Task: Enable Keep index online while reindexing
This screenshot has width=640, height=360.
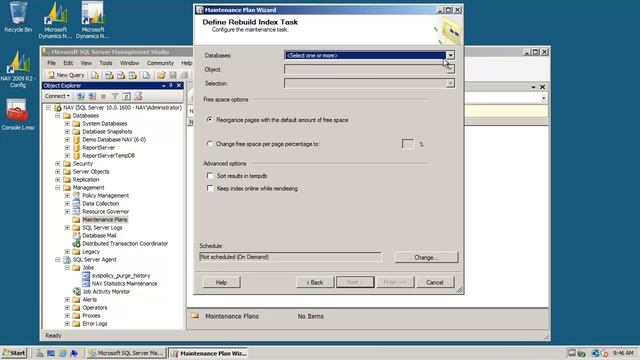Action: click(210, 188)
